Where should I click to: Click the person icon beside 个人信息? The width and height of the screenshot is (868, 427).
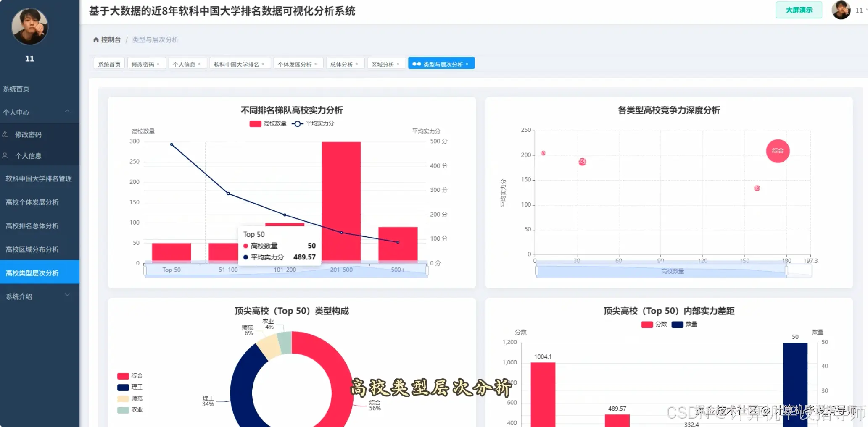point(6,156)
